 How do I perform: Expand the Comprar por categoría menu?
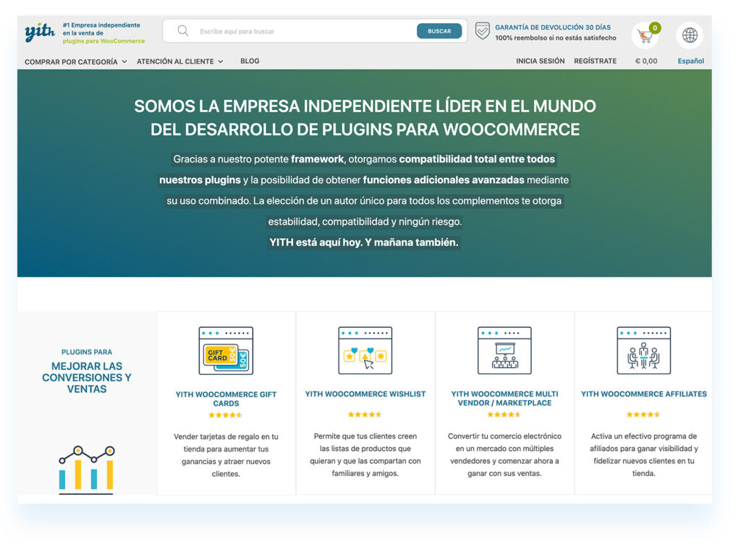75,61
